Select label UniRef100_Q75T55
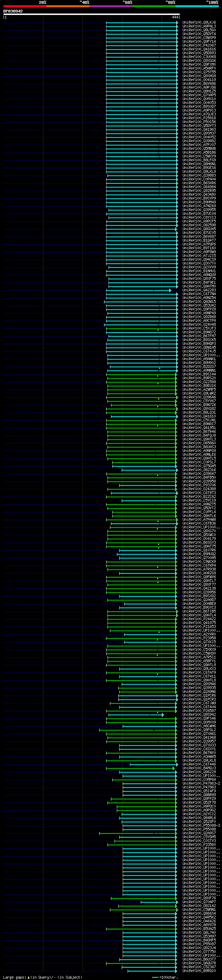 [199, 72]
